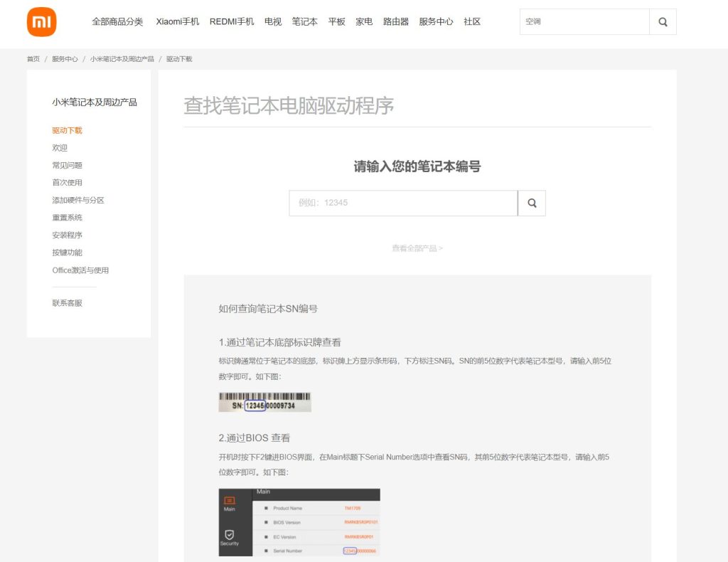Click the header search magnifier icon
The height and width of the screenshot is (562, 728).
(x=663, y=22)
